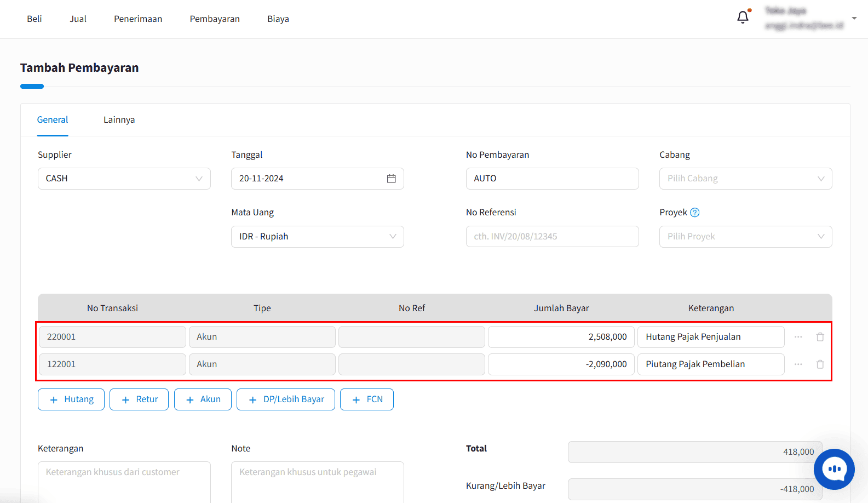Add a row with the Hutang button
This screenshot has width=868, height=503.
(x=71, y=399)
